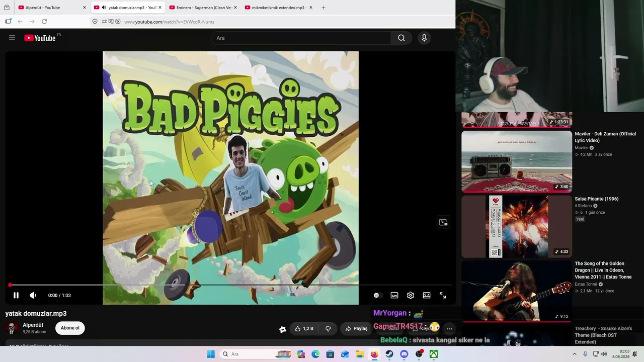The height and width of the screenshot is (362, 644).
Task: Open the Salsa Picante (1996) title link
Action: click(x=597, y=199)
